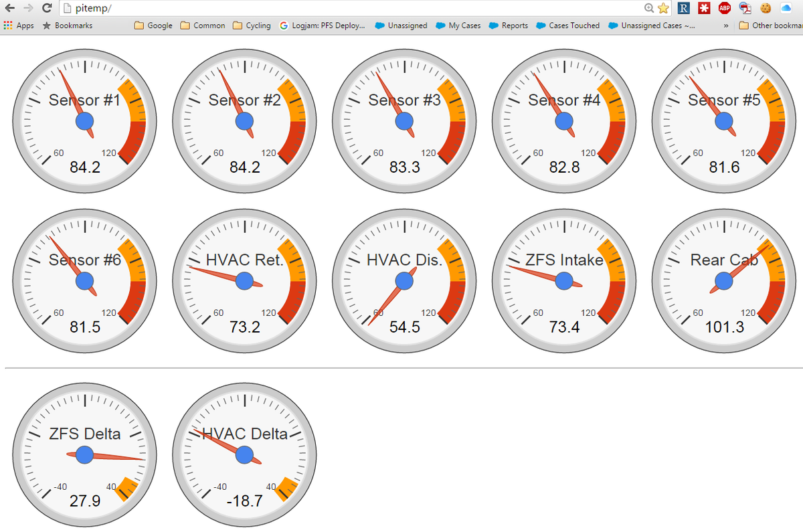803x532 pixels.
Task: Click the blue R extension icon
Action: (x=684, y=9)
